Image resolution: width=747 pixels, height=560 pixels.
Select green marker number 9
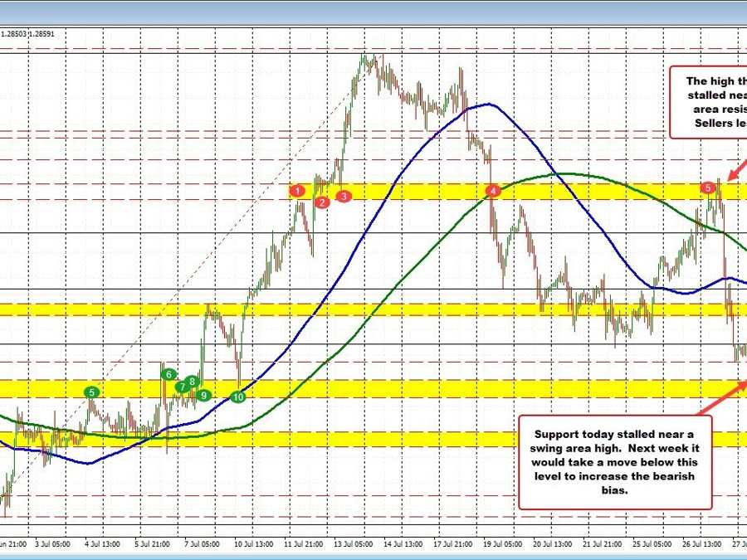[x=204, y=394]
